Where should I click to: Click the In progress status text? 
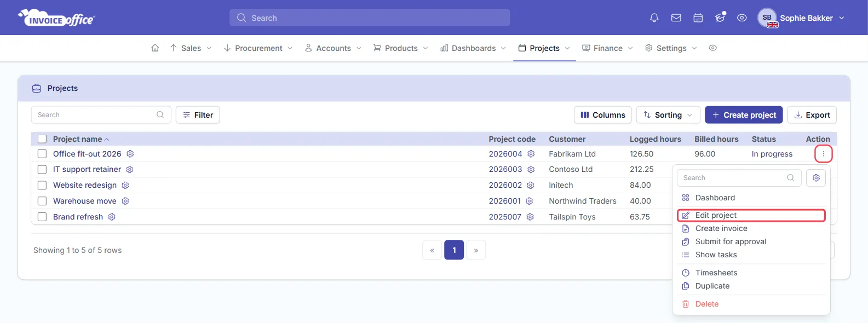[x=772, y=154]
